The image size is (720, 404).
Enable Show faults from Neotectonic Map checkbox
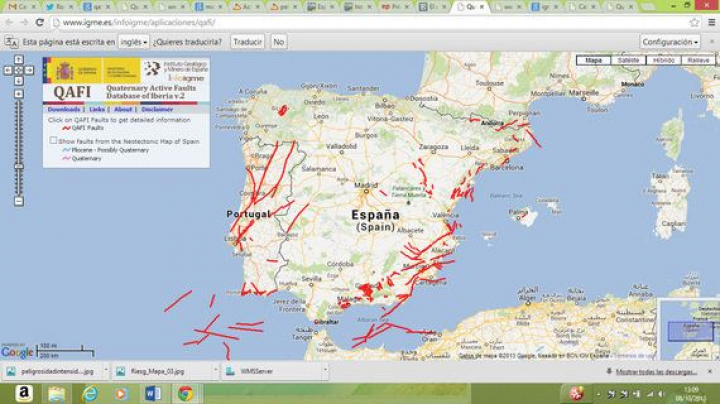pos(53,141)
